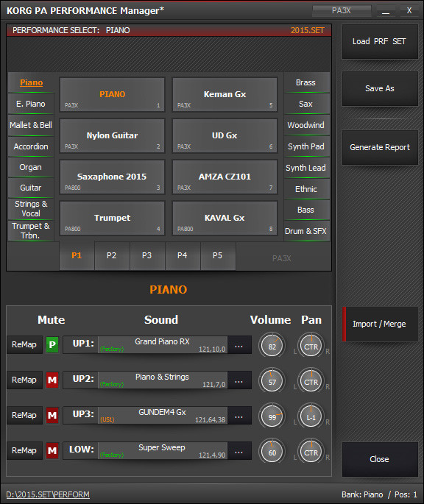Switch to page P3
This screenshot has width=424, height=504.
pos(147,256)
